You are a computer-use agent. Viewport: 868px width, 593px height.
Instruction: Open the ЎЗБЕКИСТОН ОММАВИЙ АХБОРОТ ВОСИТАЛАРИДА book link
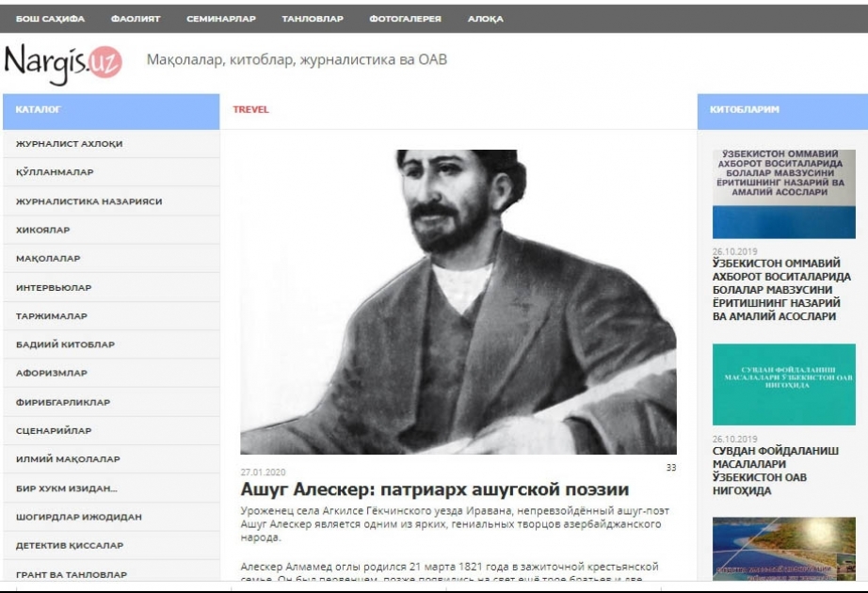pos(781,290)
